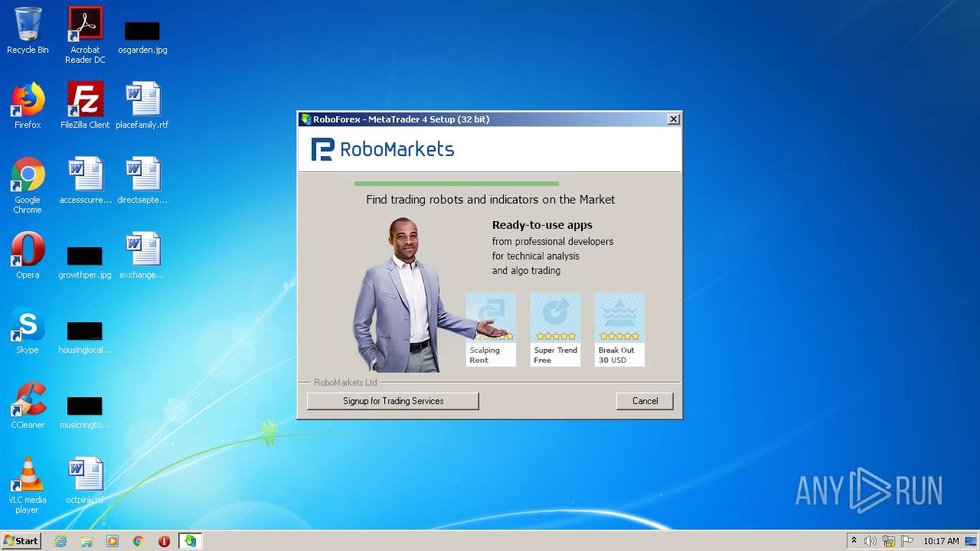Viewport: 980px width, 551px height.
Task: Open Windows Explorer from taskbar
Action: [87, 541]
